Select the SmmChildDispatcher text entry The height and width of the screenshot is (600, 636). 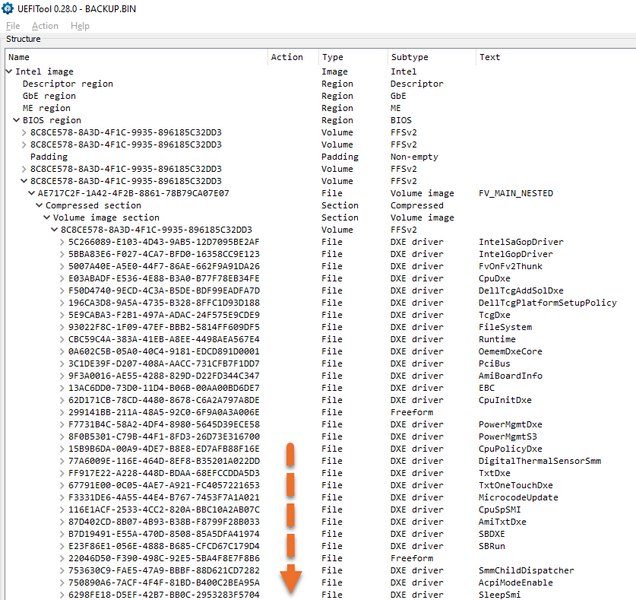pos(526,570)
